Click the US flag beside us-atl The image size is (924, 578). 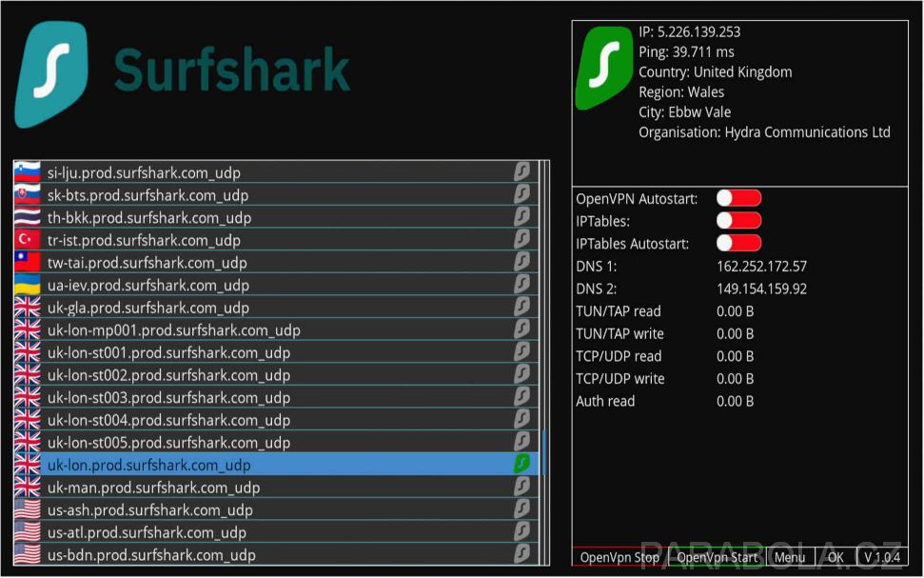click(27, 531)
